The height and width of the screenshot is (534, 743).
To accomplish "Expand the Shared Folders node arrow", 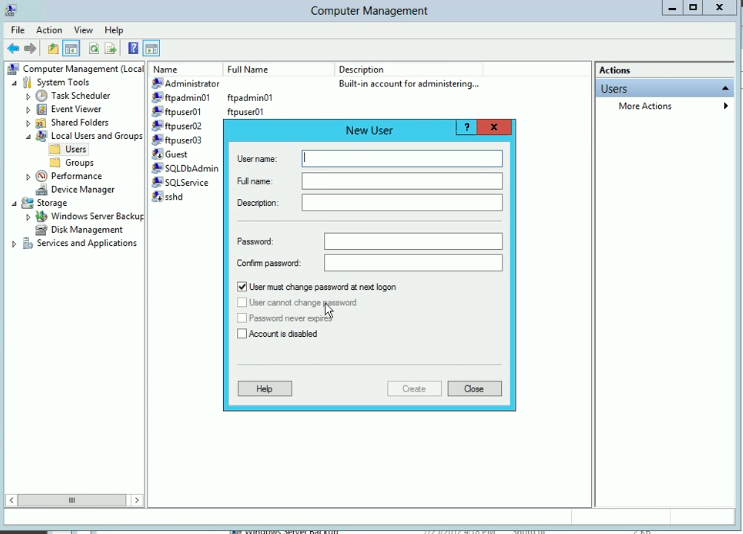I will pyautogui.click(x=28, y=123).
